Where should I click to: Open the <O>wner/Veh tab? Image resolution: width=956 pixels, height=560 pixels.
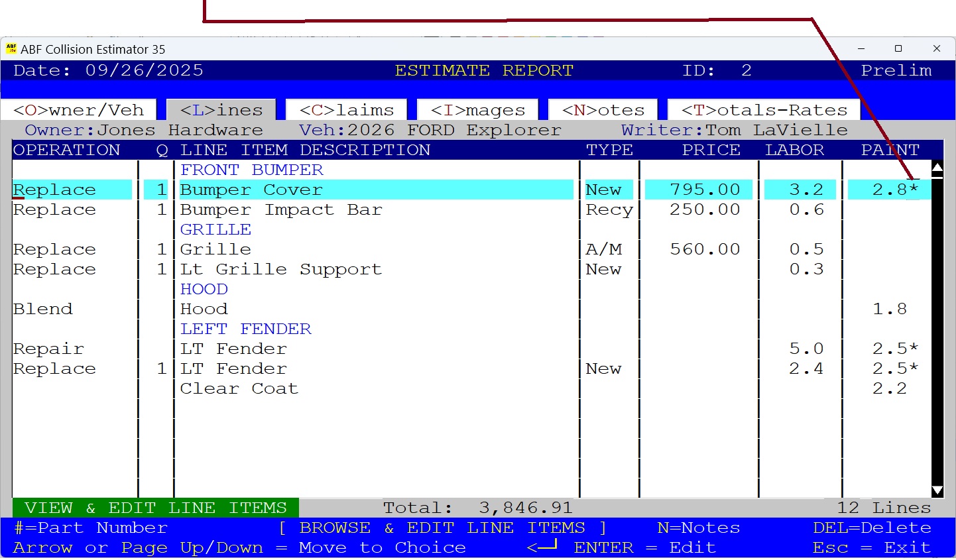(x=78, y=109)
